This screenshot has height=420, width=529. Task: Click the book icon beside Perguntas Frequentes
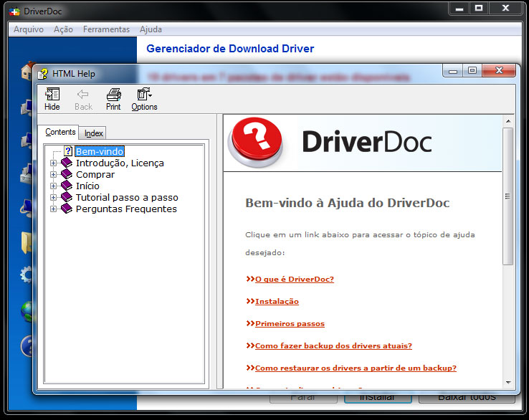[67, 209]
